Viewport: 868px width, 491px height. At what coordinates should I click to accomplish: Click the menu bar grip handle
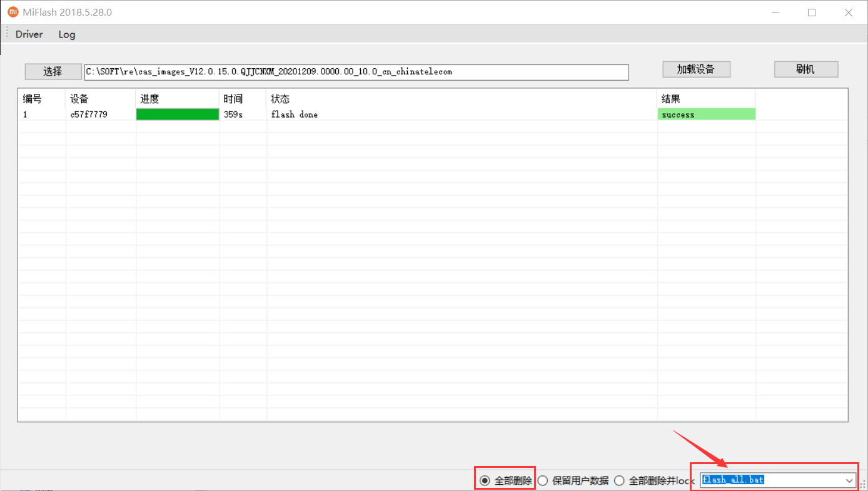[7, 34]
